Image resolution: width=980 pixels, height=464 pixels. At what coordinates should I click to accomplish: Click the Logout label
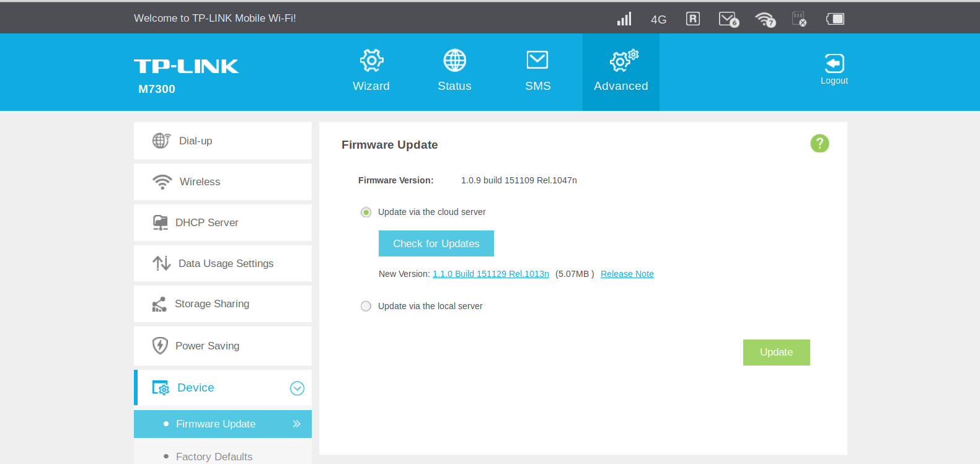(834, 81)
